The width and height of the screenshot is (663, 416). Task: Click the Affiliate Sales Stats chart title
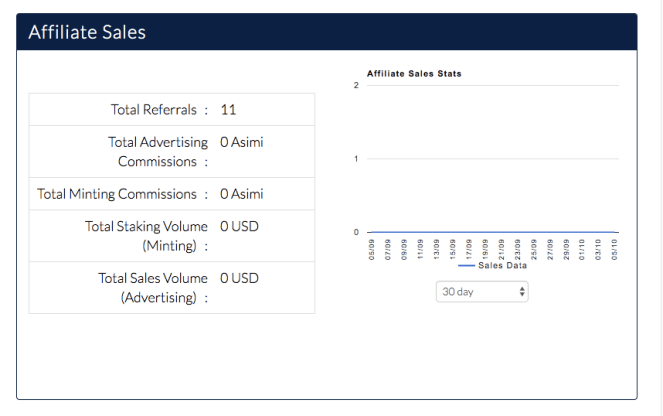coord(414,74)
